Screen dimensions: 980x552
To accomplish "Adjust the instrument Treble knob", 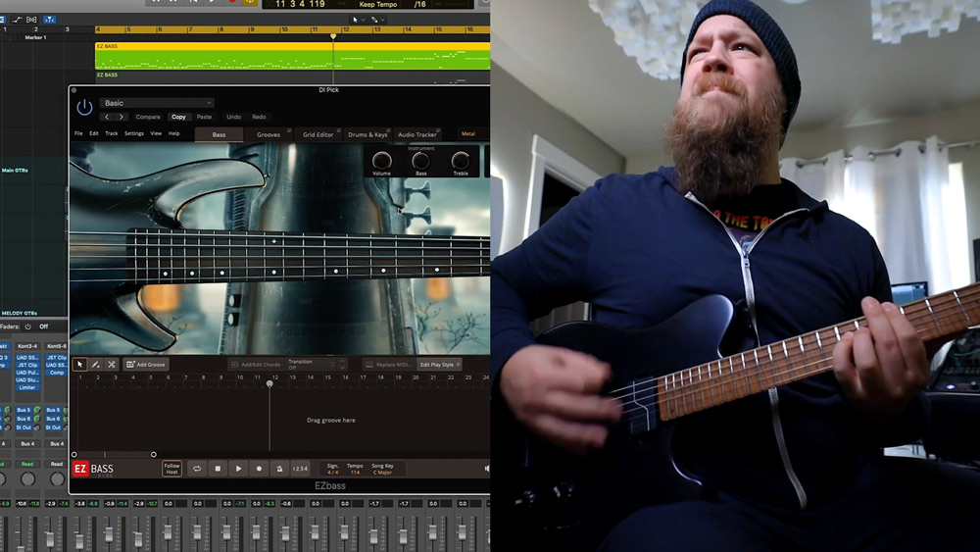I will [x=461, y=161].
